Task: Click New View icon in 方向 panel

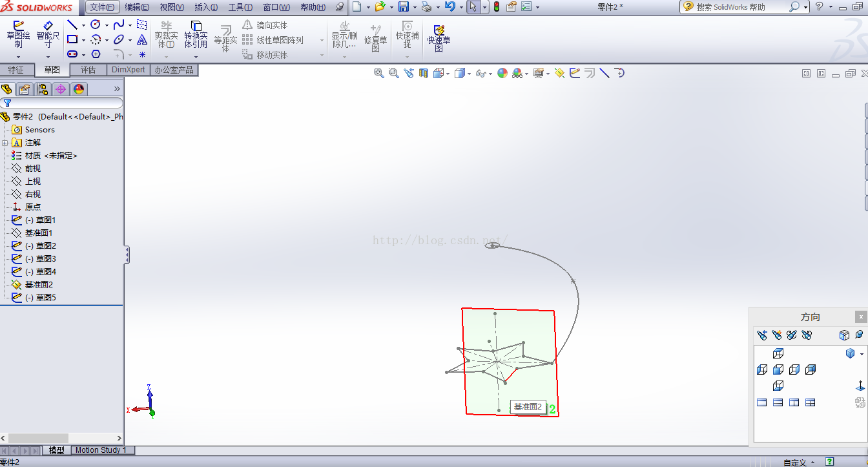Action: (777, 335)
